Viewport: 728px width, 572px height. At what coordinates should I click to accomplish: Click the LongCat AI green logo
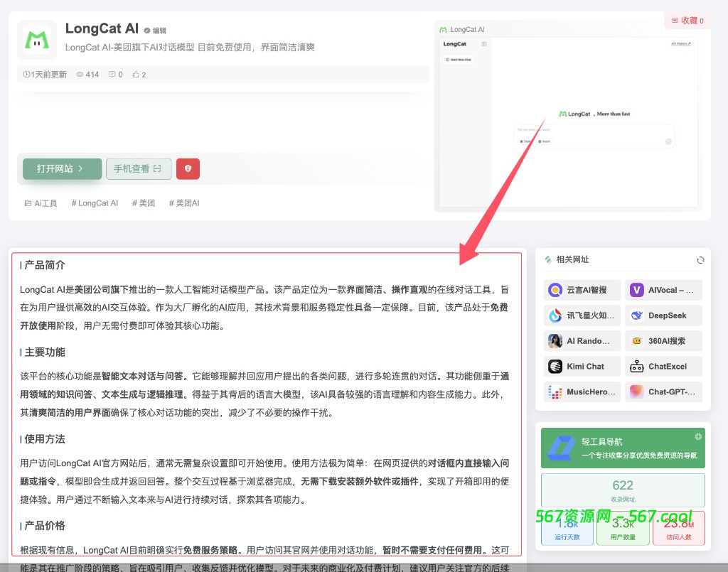click(36, 41)
